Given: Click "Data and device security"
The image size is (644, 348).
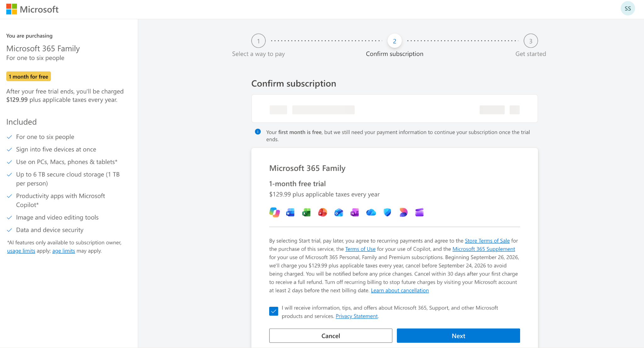Looking at the screenshot, I should pos(50,230).
